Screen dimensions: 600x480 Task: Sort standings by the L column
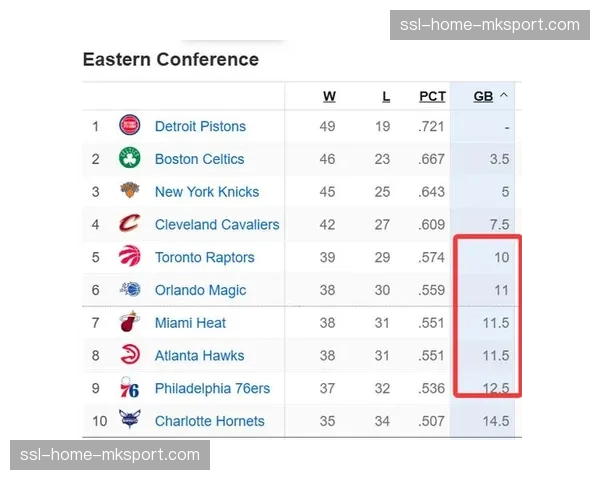386,97
